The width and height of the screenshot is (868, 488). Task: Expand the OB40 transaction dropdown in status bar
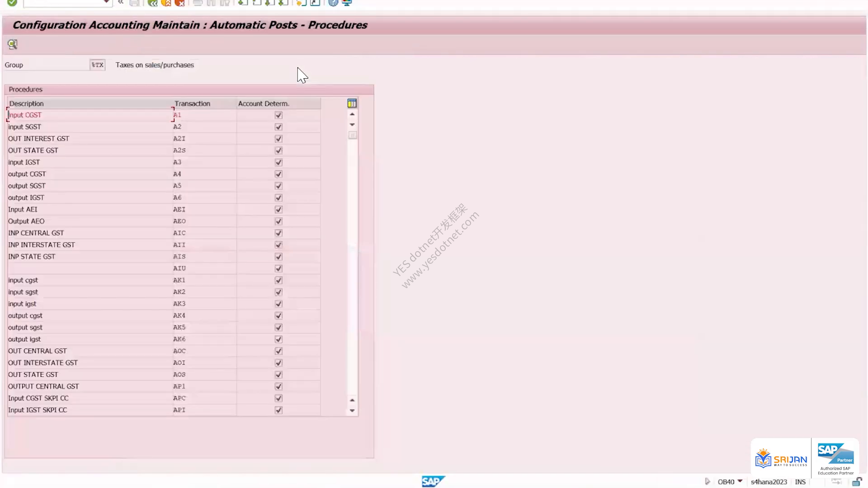coord(740,481)
